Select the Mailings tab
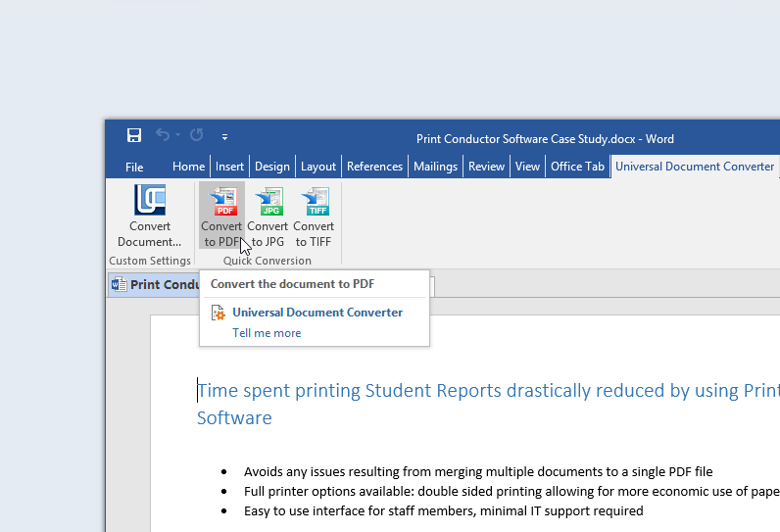780x532 pixels. click(x=435, y=167)
